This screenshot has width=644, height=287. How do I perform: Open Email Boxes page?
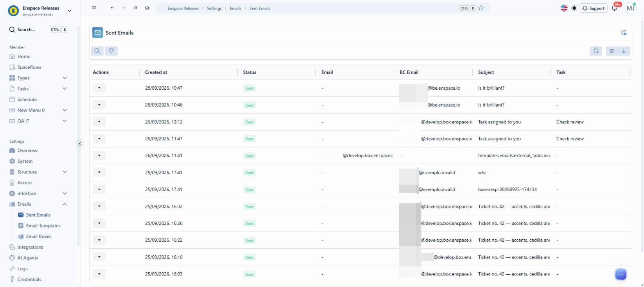click(x=39, y=236)
